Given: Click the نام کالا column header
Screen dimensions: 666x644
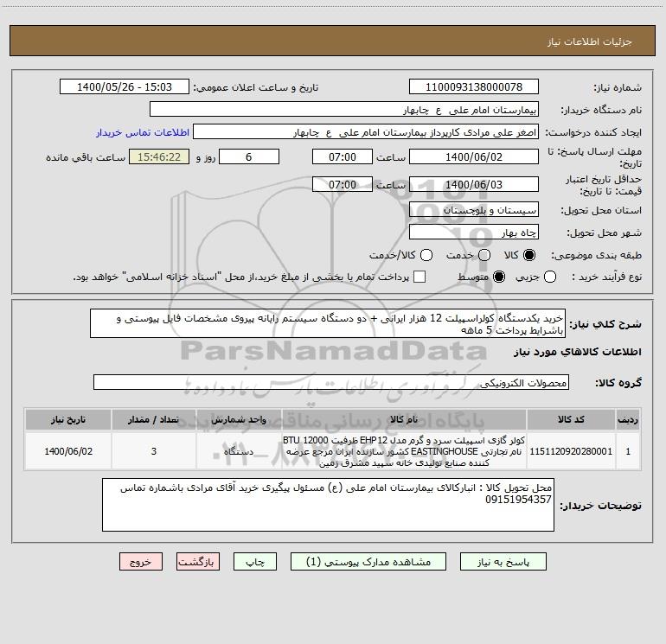Looking at the screenshot, I should coord(404,419).
